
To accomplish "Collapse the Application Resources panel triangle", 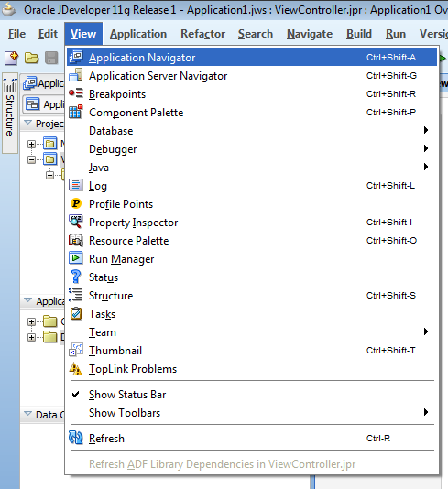I will [27, 300].
